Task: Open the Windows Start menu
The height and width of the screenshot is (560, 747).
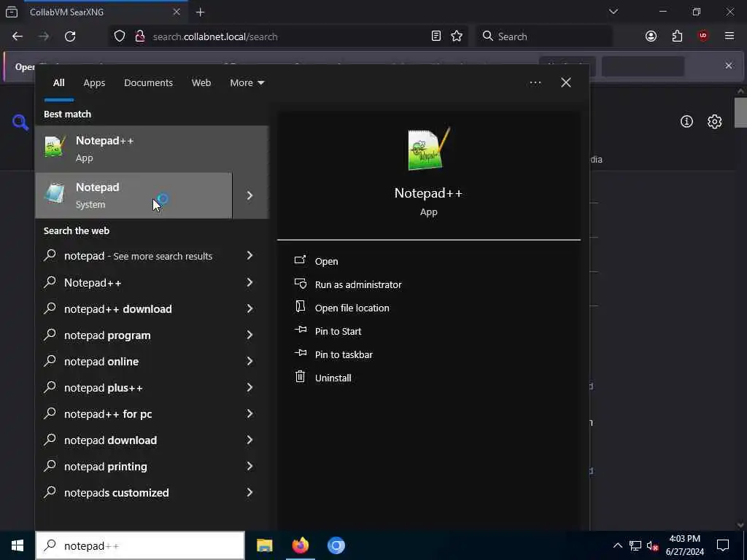Action: (18, 545)
